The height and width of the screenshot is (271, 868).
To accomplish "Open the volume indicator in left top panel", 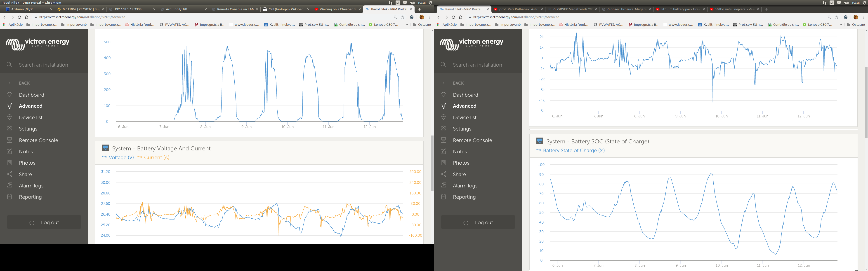I will 412,3.
